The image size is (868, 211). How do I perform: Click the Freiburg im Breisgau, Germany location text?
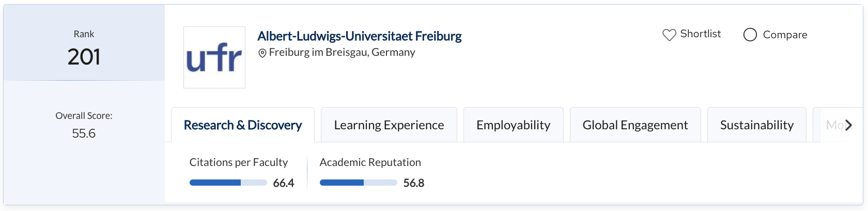(x=342, y=52)
